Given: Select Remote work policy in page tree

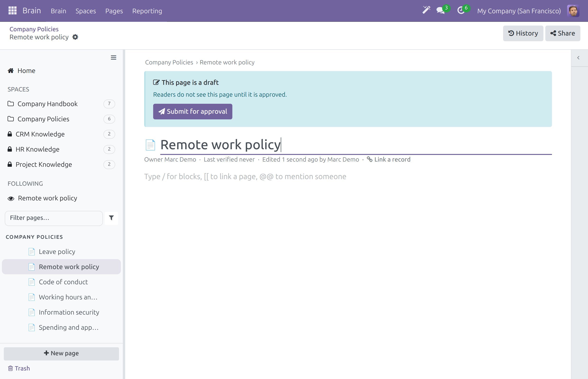Looking at the screenshot, I should coord(61,267).
